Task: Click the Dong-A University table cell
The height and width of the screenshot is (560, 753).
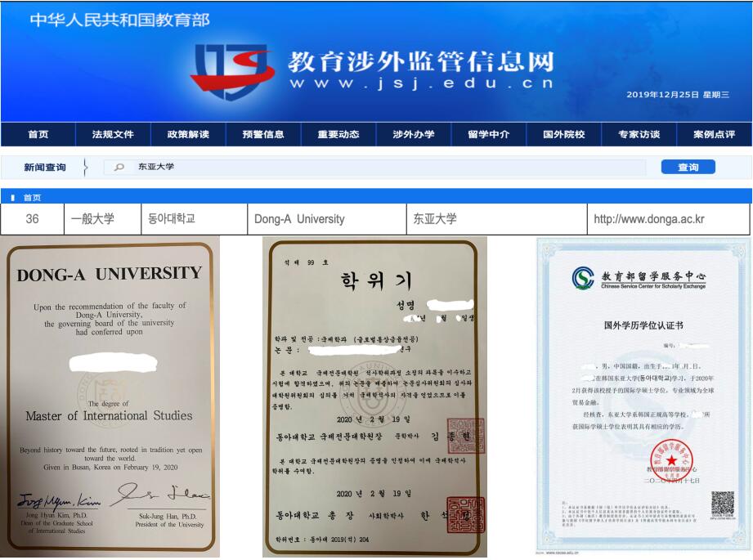Action: pos(326,219)
